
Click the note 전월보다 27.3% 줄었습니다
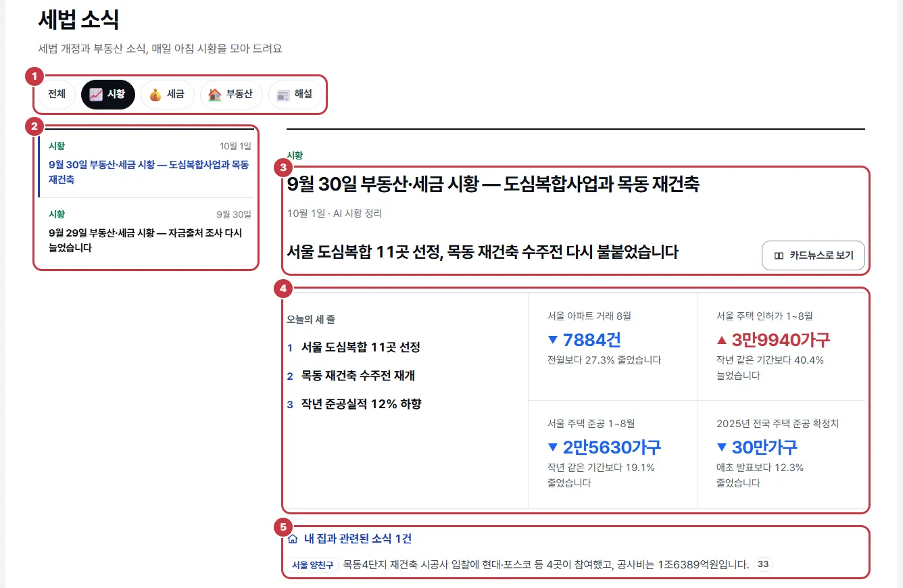(604, 360)
